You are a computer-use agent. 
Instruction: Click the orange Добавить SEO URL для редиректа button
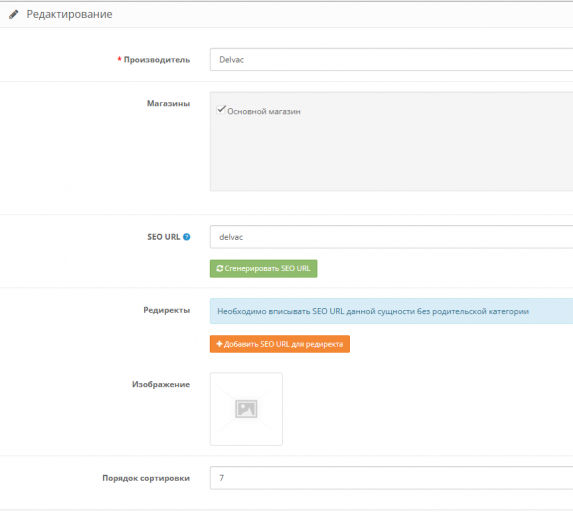[x=280, y=344]
